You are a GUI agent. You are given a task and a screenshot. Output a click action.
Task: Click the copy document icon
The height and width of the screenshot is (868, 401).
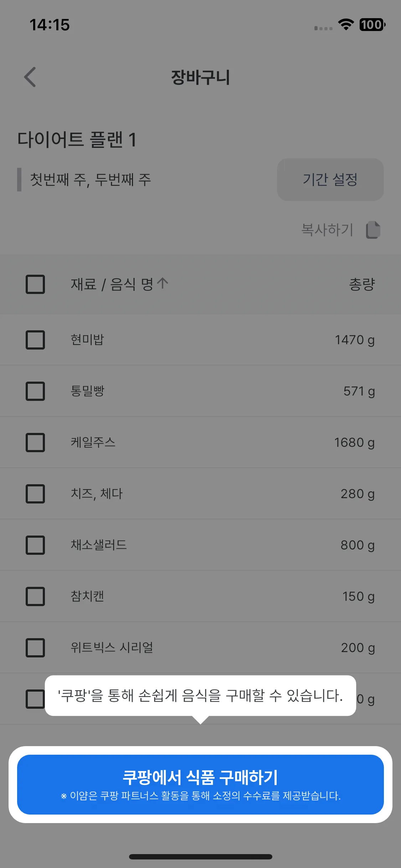tap(373, 230)
